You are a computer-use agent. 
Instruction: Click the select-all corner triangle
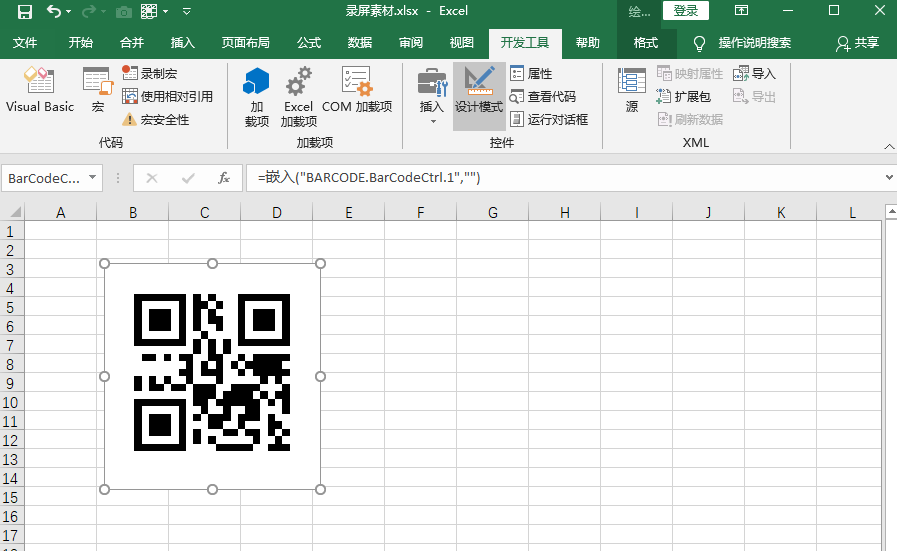[14, 212]
